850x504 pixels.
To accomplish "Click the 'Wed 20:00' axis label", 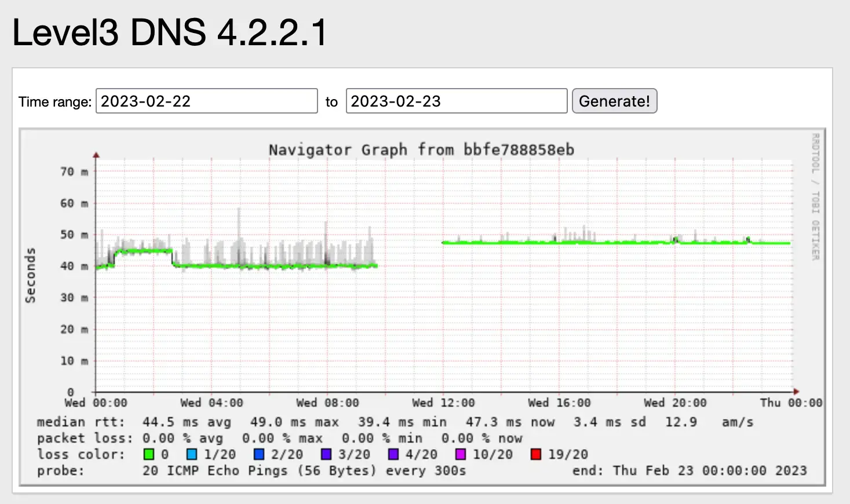I will click(x=675, y=403).
